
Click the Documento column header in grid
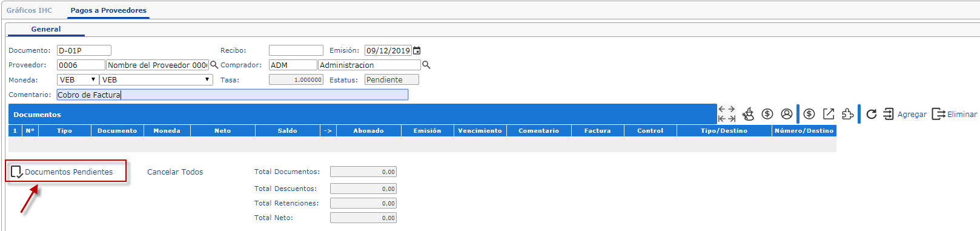(118, 130)
